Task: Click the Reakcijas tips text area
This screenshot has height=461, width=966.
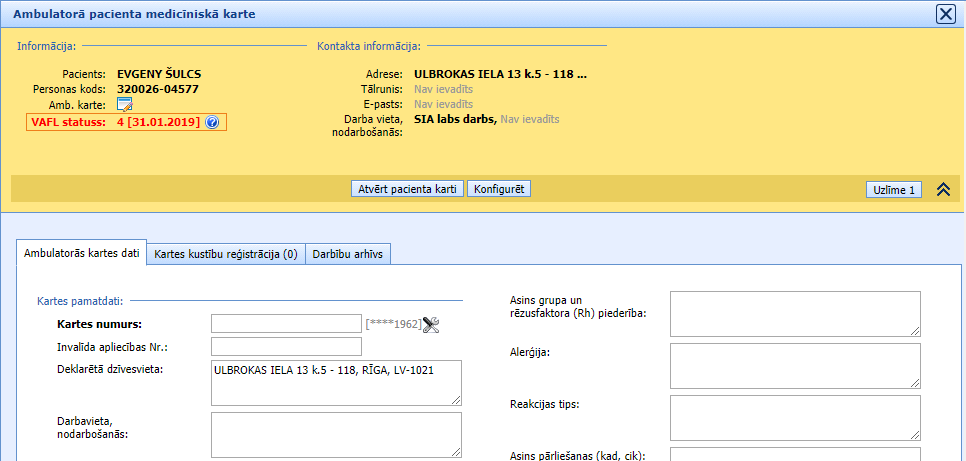Action: (x=795, y=417)
